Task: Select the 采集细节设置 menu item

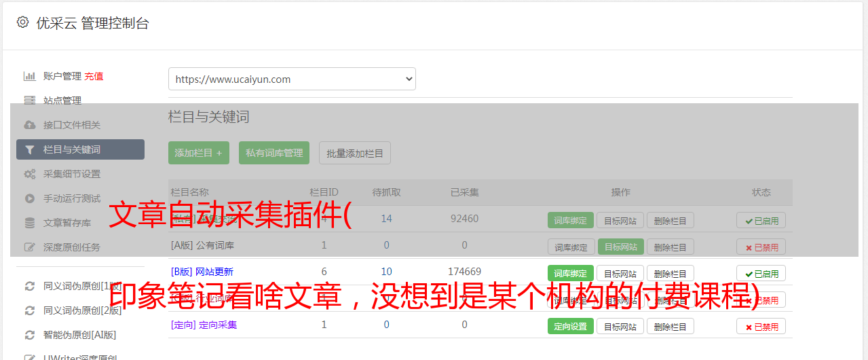Action: click(x=72, y=174)
